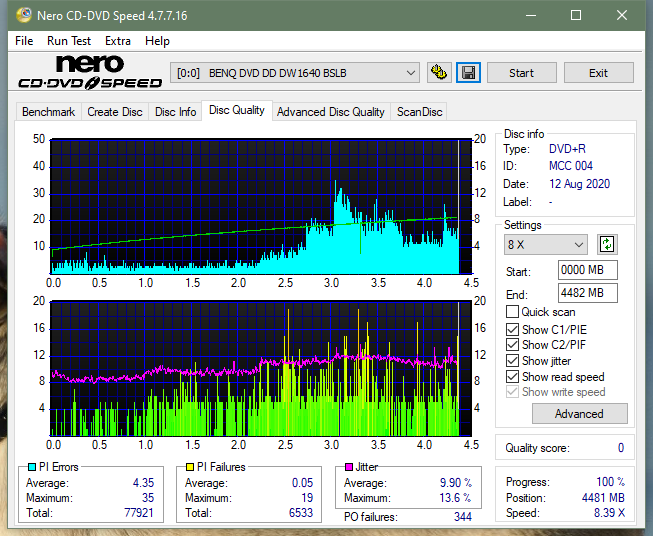Screen dimensions: 653x536
Task: Open the Help menu
Action: (x=157, y=41)
